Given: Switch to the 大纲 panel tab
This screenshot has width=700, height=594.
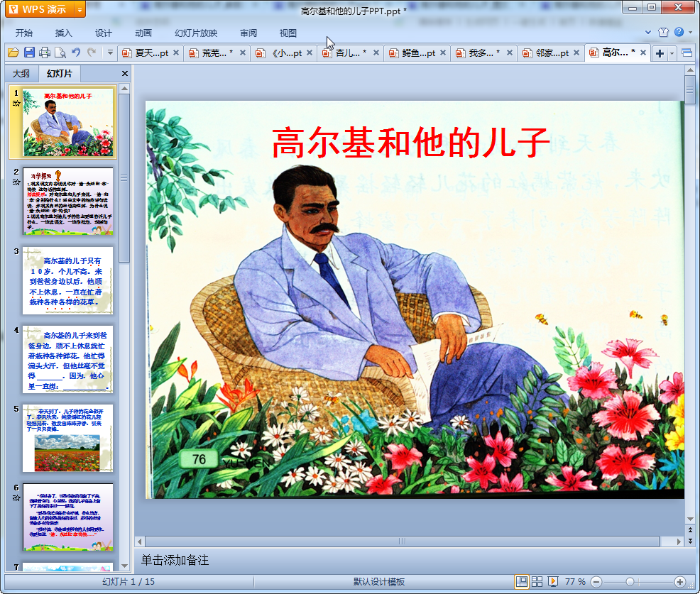Looking at the screenshot, I should 21,74.
